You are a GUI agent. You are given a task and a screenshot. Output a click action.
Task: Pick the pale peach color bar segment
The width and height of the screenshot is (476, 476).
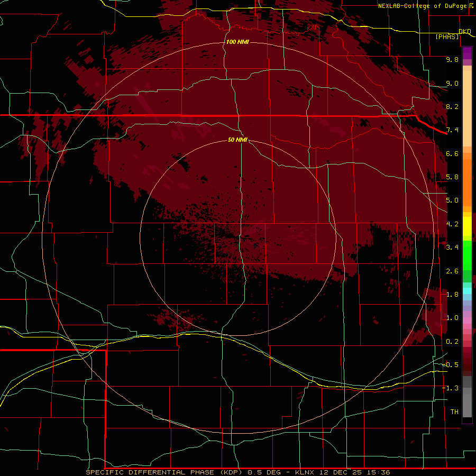(467, 108)
